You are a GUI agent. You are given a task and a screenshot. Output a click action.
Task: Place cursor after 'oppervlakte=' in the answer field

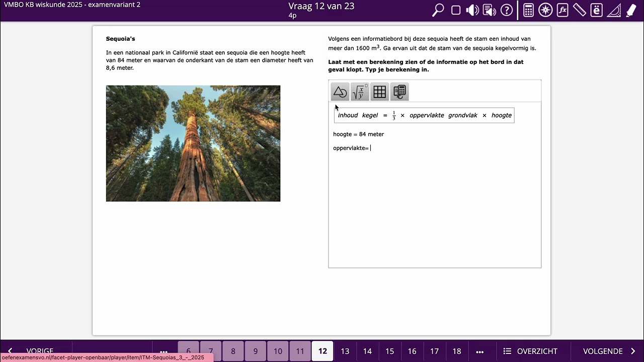coord(371,148)
